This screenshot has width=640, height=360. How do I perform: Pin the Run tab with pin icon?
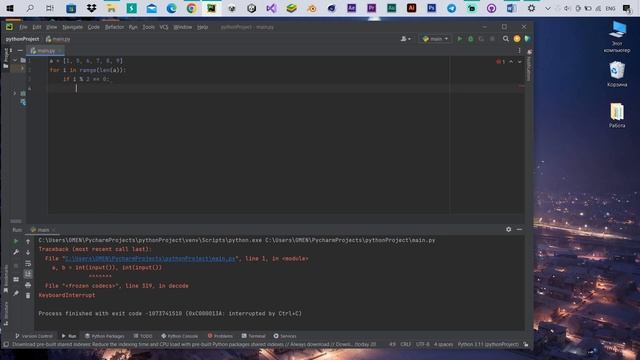coord(16,293)
